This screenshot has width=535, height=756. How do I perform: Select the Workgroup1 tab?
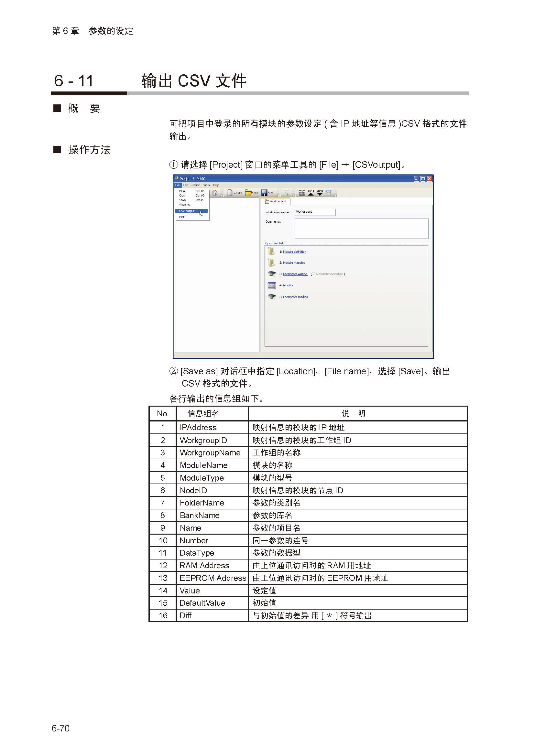coord(275,201)
